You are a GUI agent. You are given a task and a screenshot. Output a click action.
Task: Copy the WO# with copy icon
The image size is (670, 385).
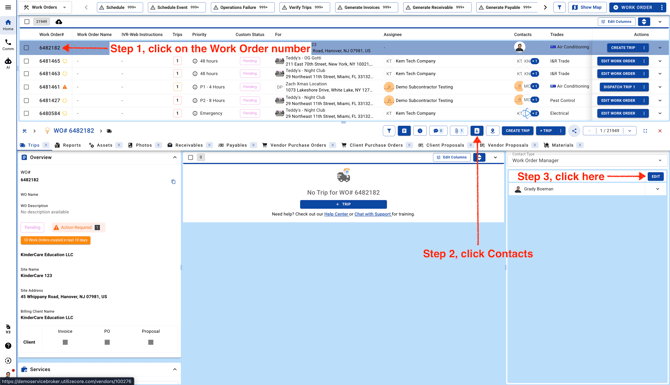point(173,182)
